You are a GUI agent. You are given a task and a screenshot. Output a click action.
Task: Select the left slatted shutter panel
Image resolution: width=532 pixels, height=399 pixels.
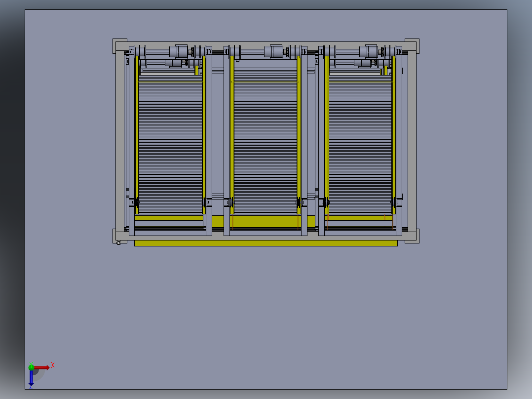pos(170,144)
